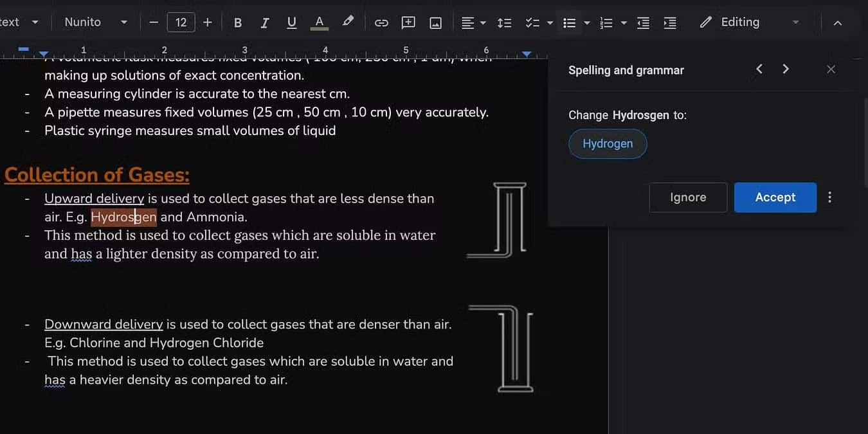Screen dimensions: 868x434
Task: Click the flagged word has before heavier density
Action: tap(55, 380)
